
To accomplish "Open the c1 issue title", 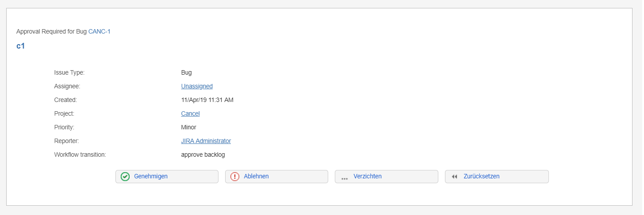I will tap(20, 46).
